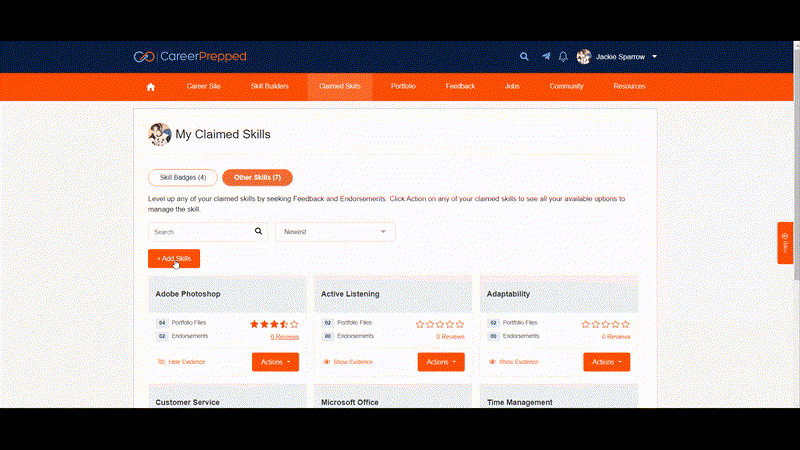Click Adobe Photoshop skill title
800x450 pixels.
[188, 294]
